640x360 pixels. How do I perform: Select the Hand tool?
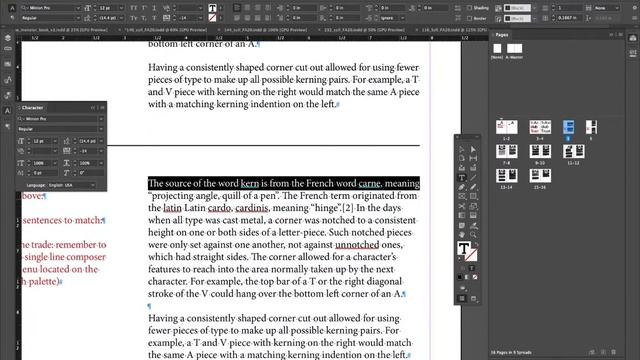coord(462,235)
